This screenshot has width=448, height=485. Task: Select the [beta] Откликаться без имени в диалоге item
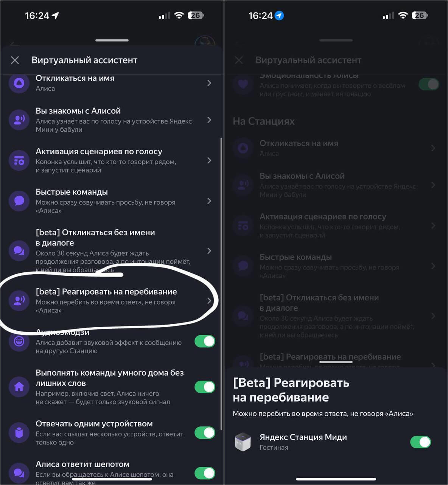(112, 251)
